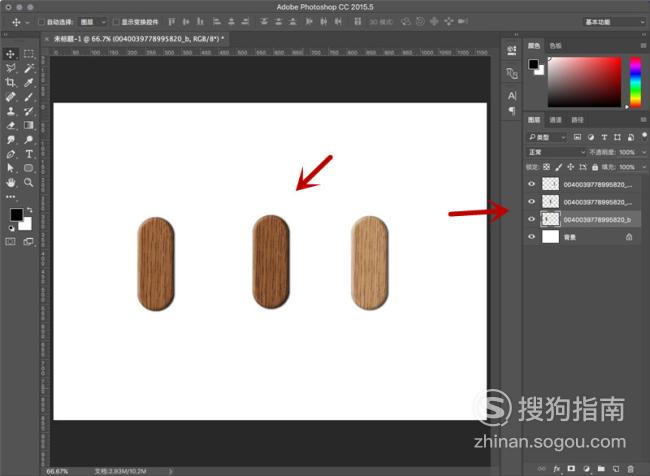Create a new layer group
Viewport: 650px width, 476px height.
pyautogui.click(x=601, y=469)
